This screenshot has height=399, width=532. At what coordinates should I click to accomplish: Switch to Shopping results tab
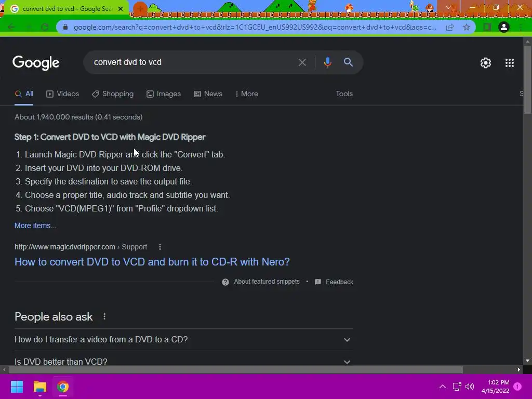tap(113, 94)
